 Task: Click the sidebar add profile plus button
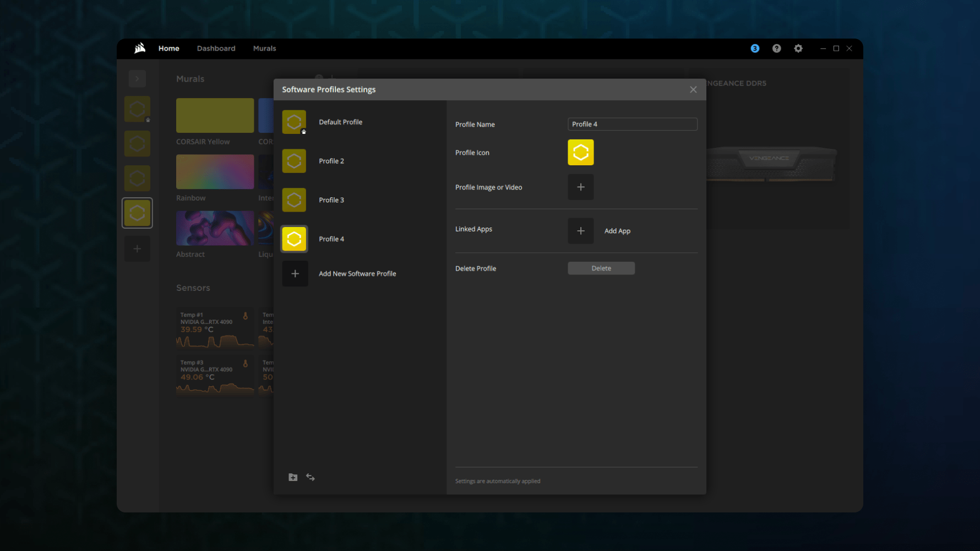137,249
